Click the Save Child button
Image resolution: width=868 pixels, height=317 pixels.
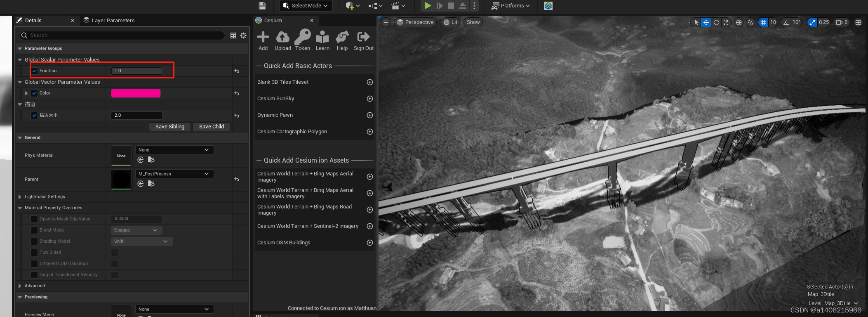click(212, 127)
